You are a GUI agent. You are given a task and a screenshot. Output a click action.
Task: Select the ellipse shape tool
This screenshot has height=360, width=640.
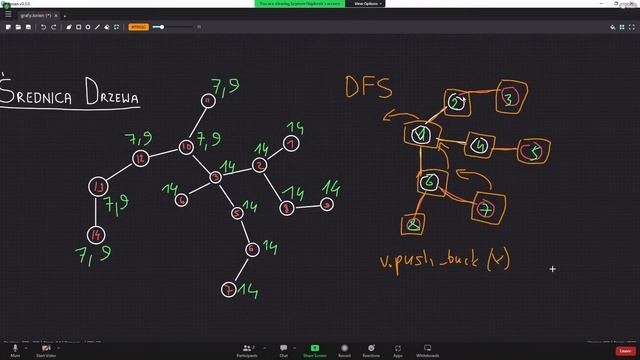pyautogui.click(x=88, y=27)
